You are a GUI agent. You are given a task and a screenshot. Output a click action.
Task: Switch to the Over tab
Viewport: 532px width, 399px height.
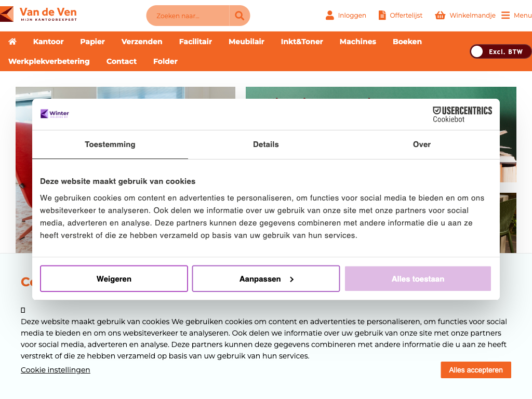[421, 144]
